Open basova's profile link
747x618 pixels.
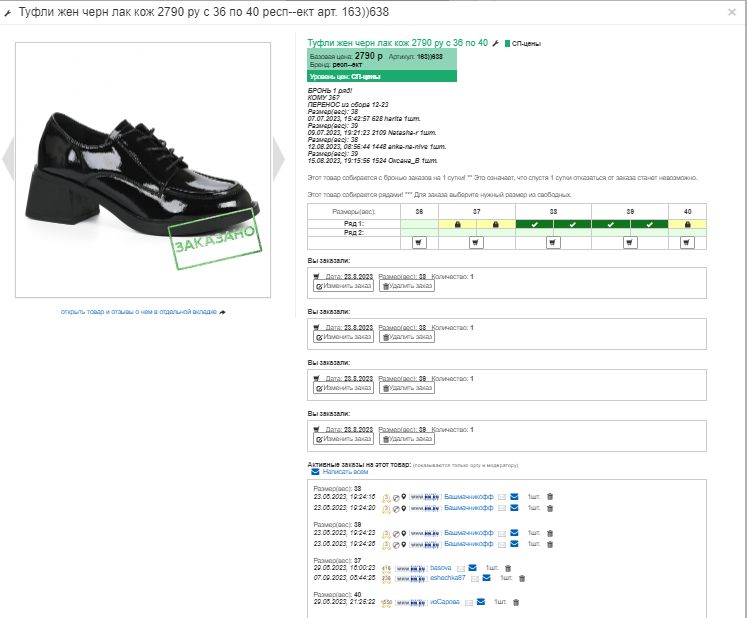440,568
